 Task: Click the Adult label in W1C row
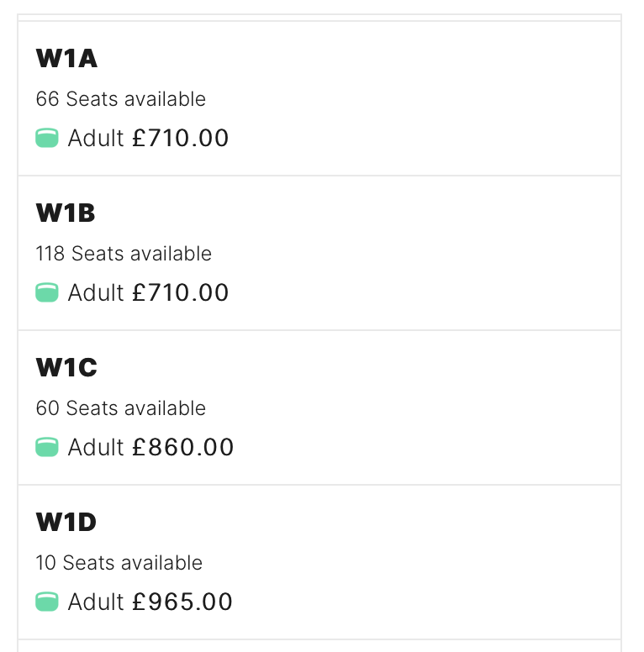pyautogui.click(x=96, y=448)
